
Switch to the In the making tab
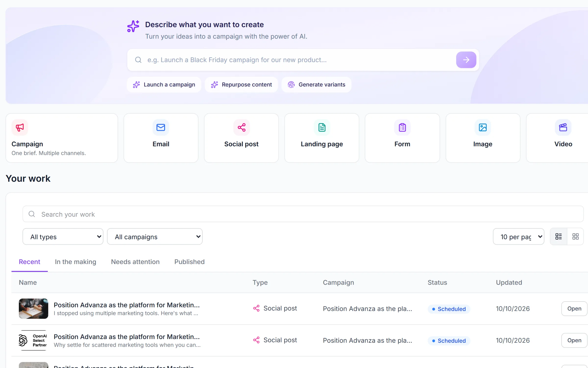[x=75, y=262]
